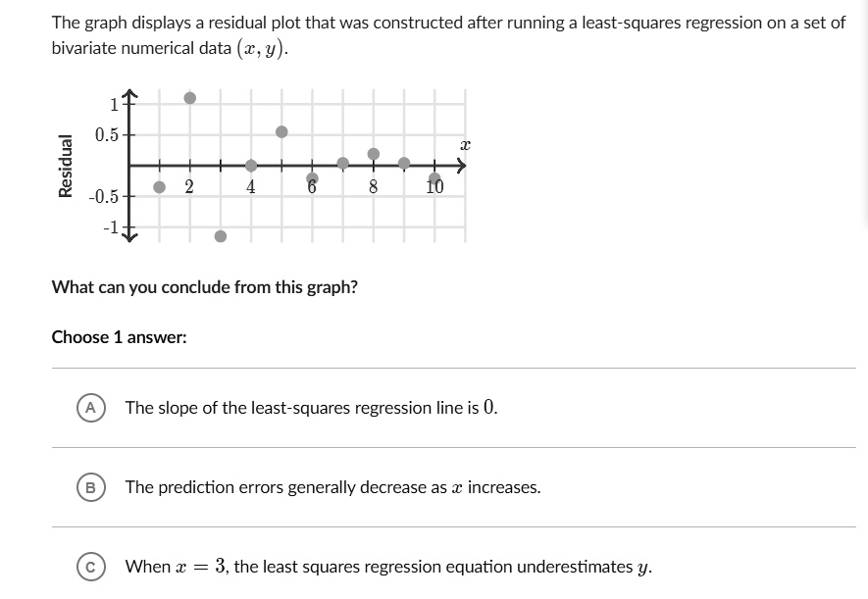868x599 pixels.
Task: Click the gridline intersection at x = 6
Action: 311,164
